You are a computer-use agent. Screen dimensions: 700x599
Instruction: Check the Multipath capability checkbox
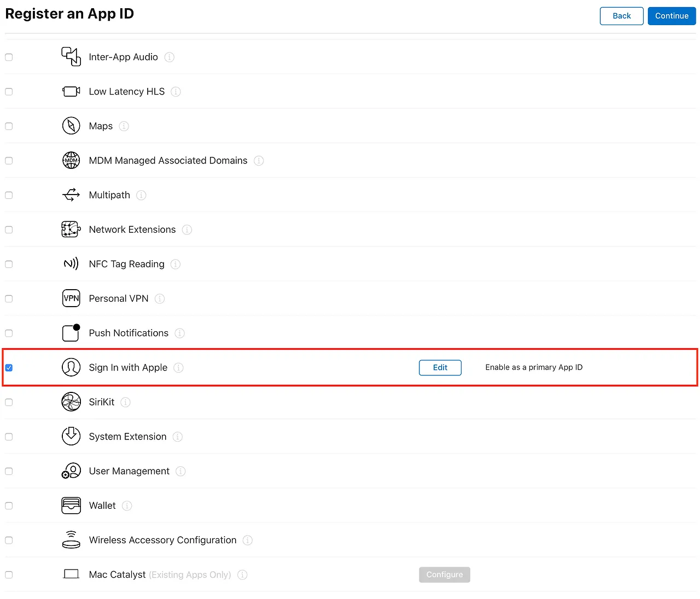tap(9, 195)
